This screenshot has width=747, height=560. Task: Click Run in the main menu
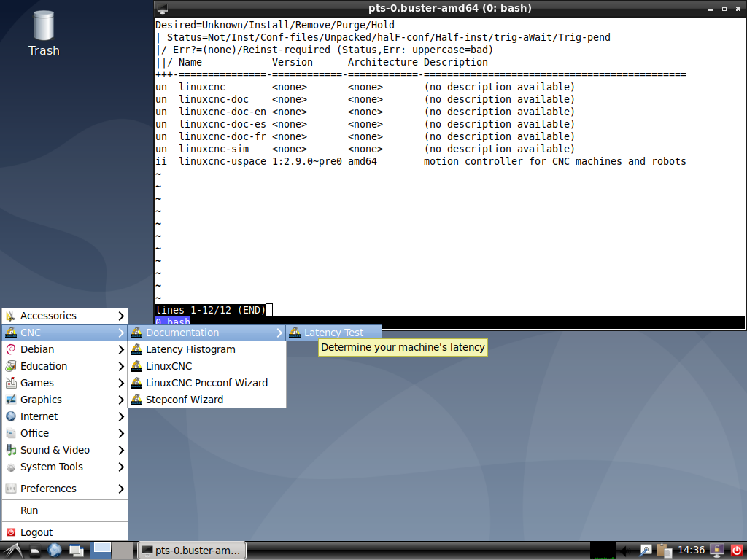coord(29,510)
